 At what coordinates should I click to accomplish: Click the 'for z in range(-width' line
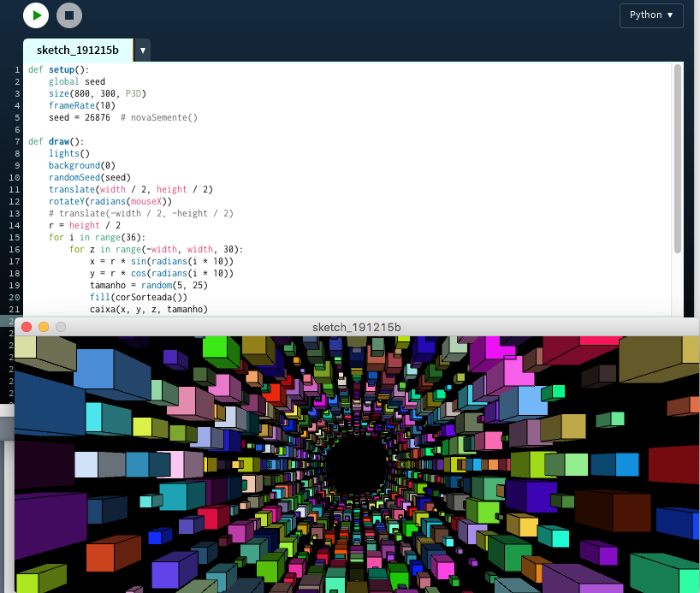coord(156,250)
